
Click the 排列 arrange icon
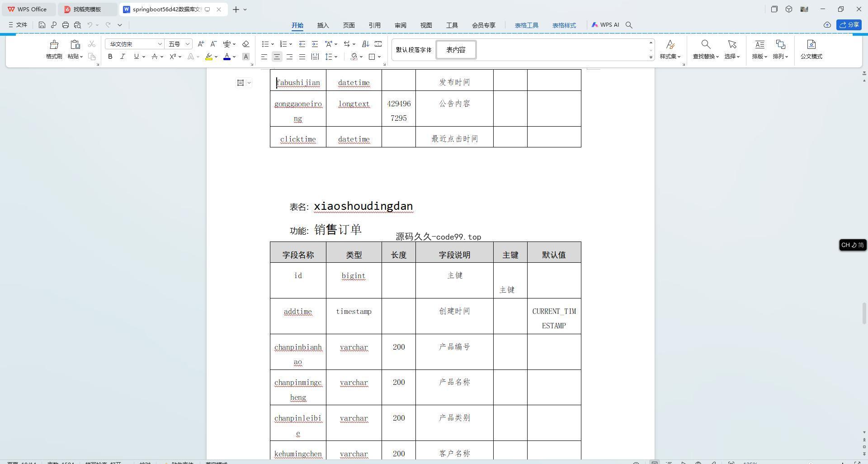pyautogui.click(x=780, y=44)
